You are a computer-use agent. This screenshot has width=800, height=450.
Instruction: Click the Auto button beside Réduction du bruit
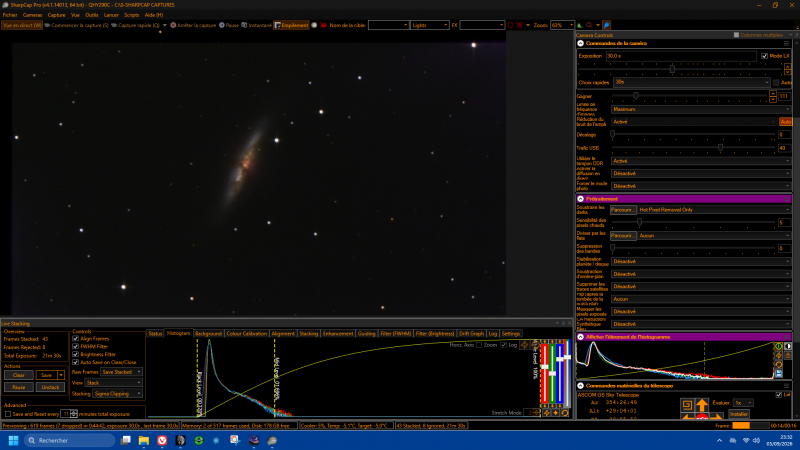(x=785, y=121)
